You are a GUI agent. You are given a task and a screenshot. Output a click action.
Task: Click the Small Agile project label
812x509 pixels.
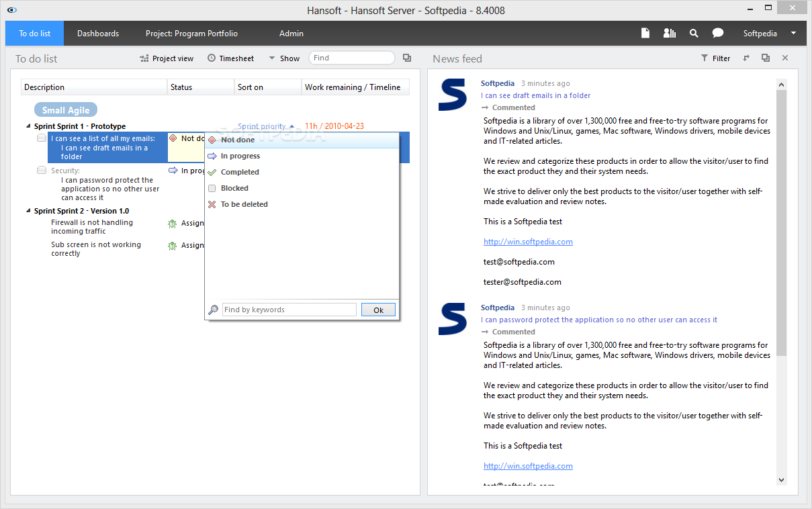pyautogui.click(x=66, y=110)
